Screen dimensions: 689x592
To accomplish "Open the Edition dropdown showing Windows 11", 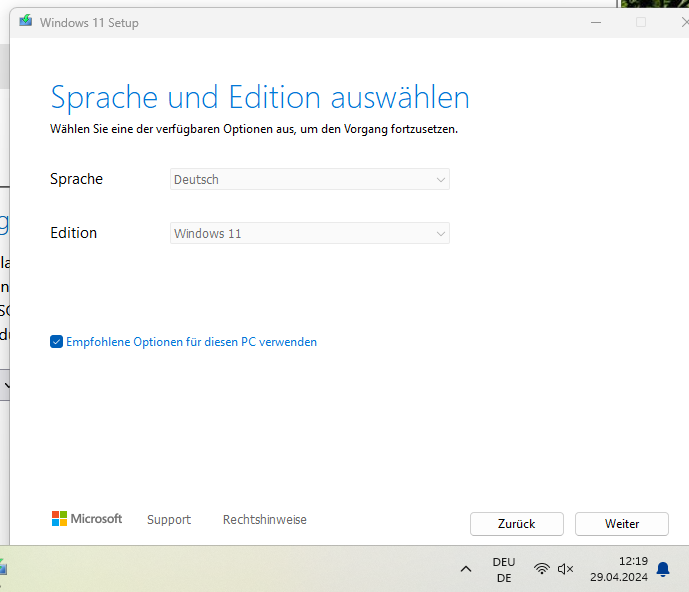I will pyautogui.click(x=310, y=233).
